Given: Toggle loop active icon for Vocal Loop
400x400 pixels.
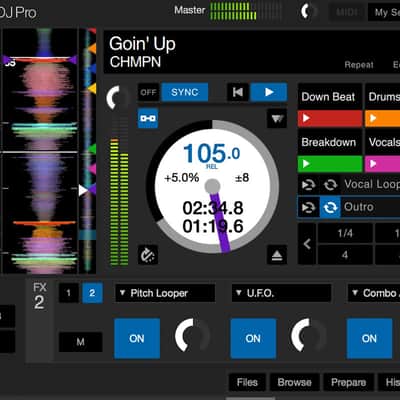Looking at the screenshot, I should pyautogui.click(x=330, y=184).
